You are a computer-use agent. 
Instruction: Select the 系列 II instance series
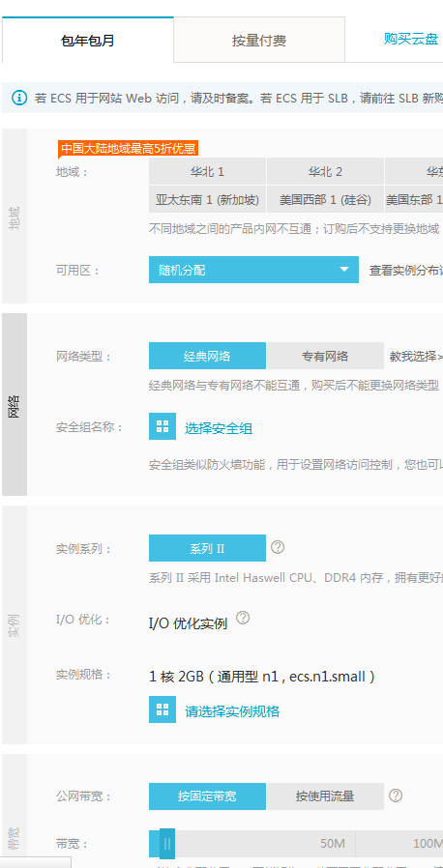click(x=207, y=548)
